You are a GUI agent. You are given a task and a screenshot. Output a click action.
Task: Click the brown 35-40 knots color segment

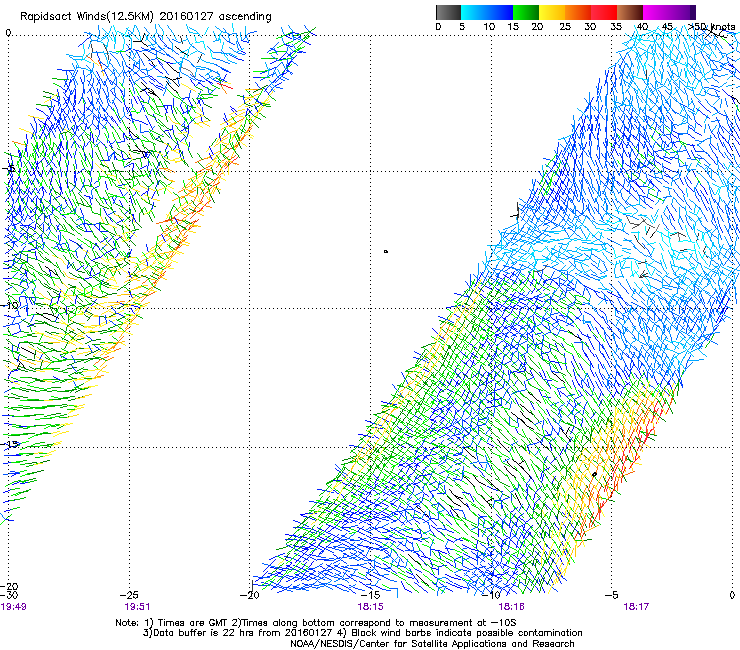630,12
